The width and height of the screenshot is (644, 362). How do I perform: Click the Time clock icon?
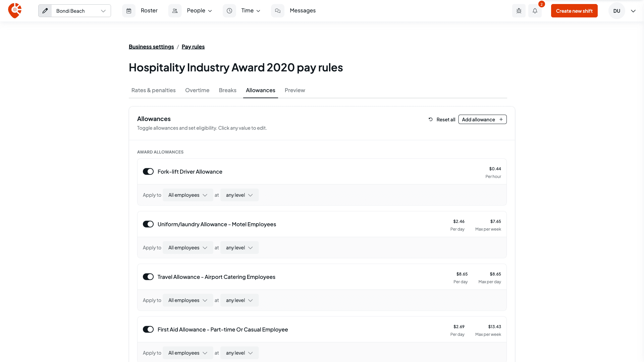point(229,11)
